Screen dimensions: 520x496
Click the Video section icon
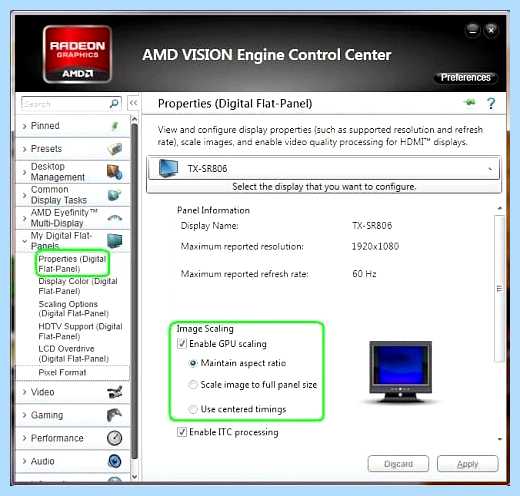click(115, 392)
